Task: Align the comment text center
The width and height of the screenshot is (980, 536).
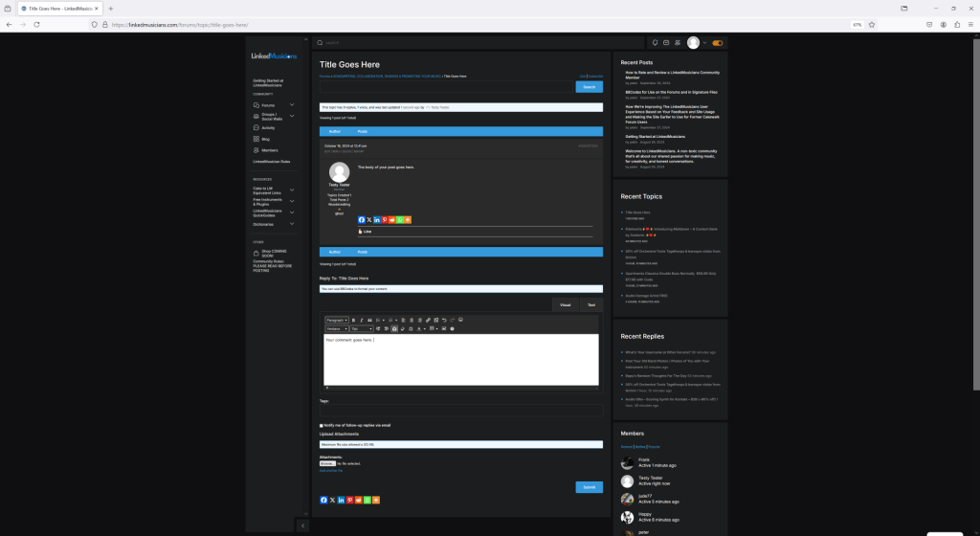Action: 412,320
